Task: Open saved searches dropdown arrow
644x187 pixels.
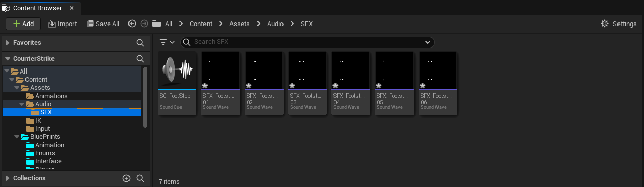Action: [x=427, y=42]
